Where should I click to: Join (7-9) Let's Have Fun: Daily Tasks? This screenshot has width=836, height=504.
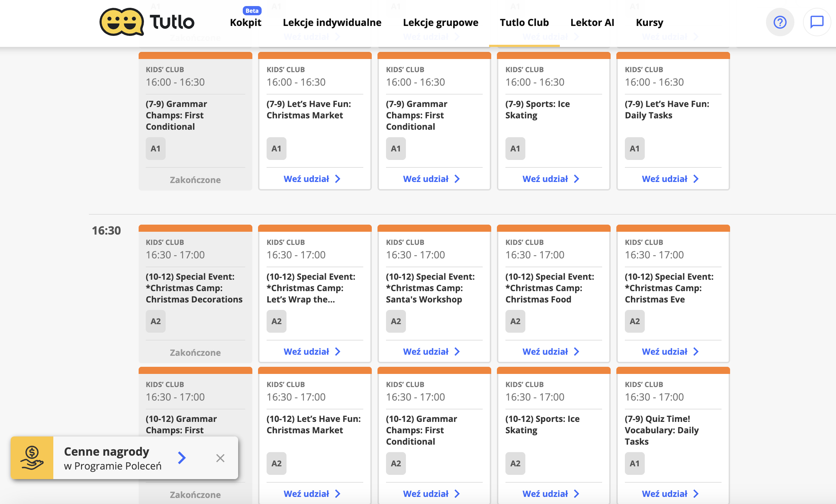(x=670, y=179)
